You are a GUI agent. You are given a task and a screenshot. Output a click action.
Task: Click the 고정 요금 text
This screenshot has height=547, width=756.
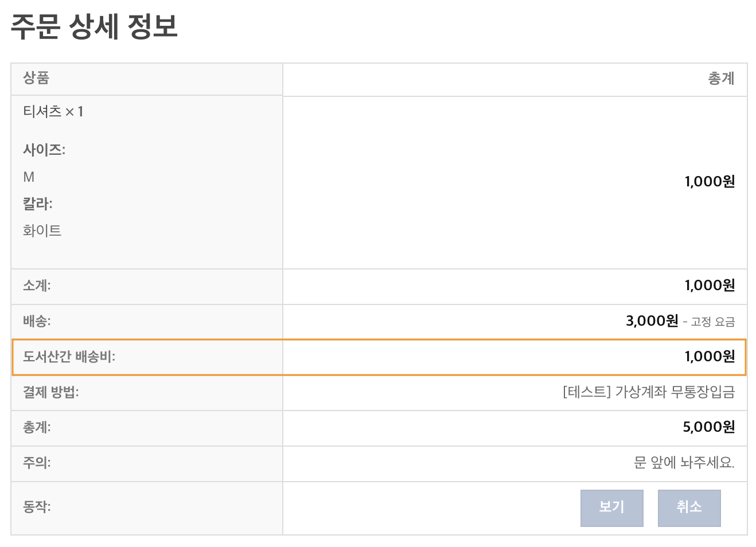click(x=713, y=322)
